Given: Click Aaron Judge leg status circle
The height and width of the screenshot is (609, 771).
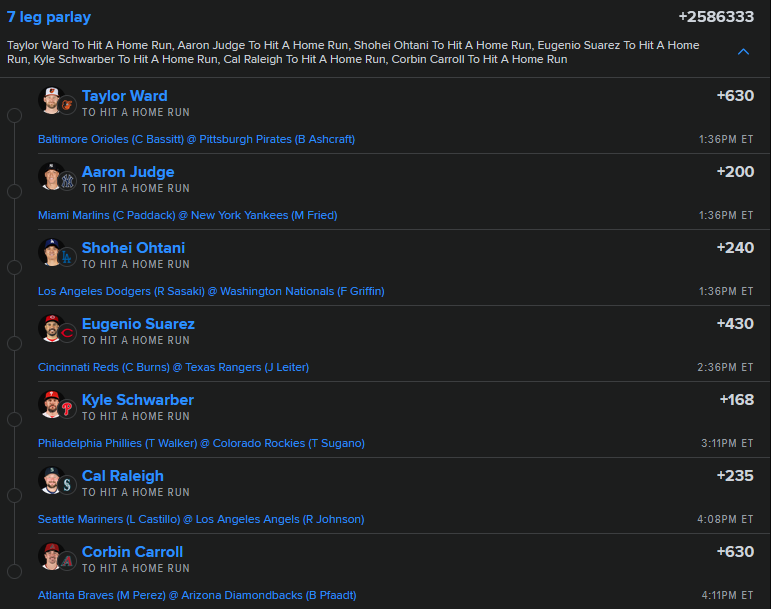Looking at the screenshot, I should click(x=14, y=191).
